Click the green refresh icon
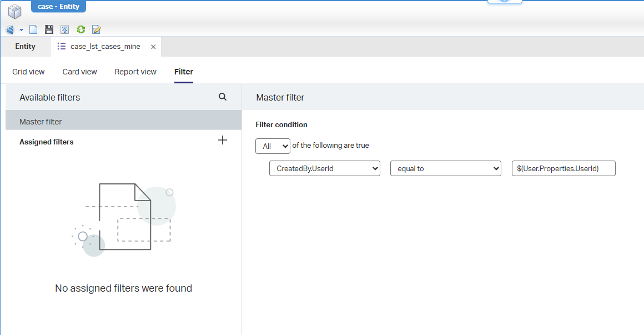The height and width of the screenshot is (335, 644). 81,29
